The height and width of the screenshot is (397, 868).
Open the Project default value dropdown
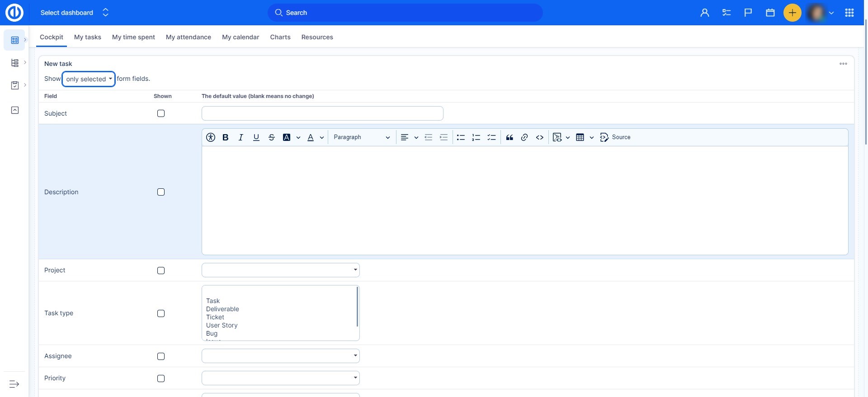280,270
